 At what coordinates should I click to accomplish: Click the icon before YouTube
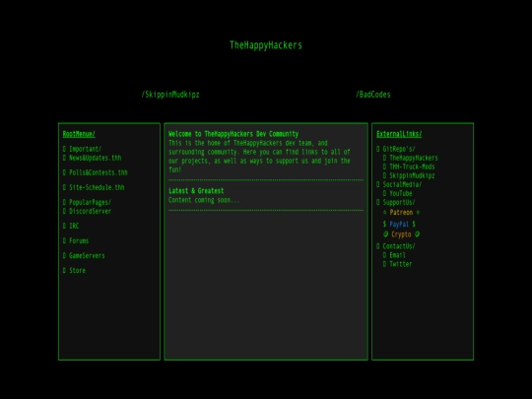coord(384,193)
